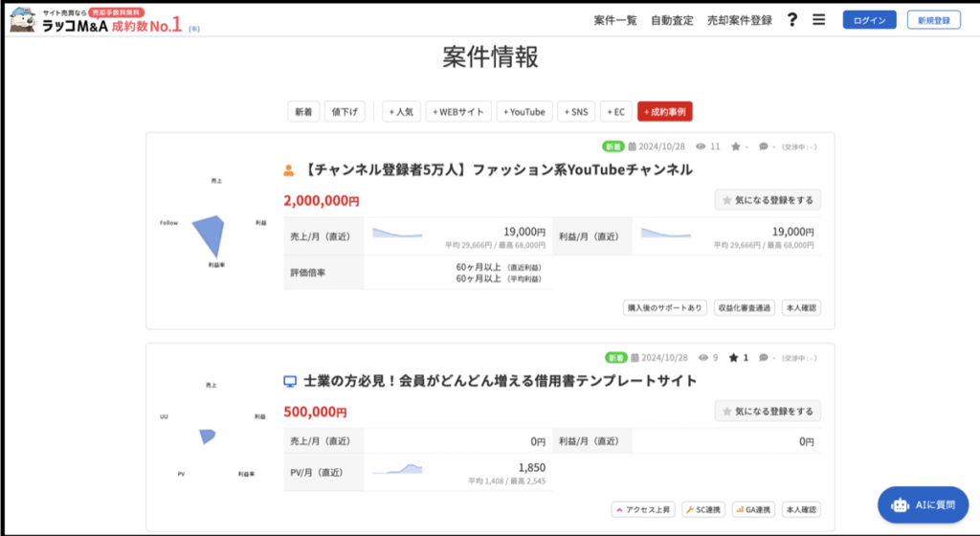Click the 新規登録 button

tap(933, 20)
